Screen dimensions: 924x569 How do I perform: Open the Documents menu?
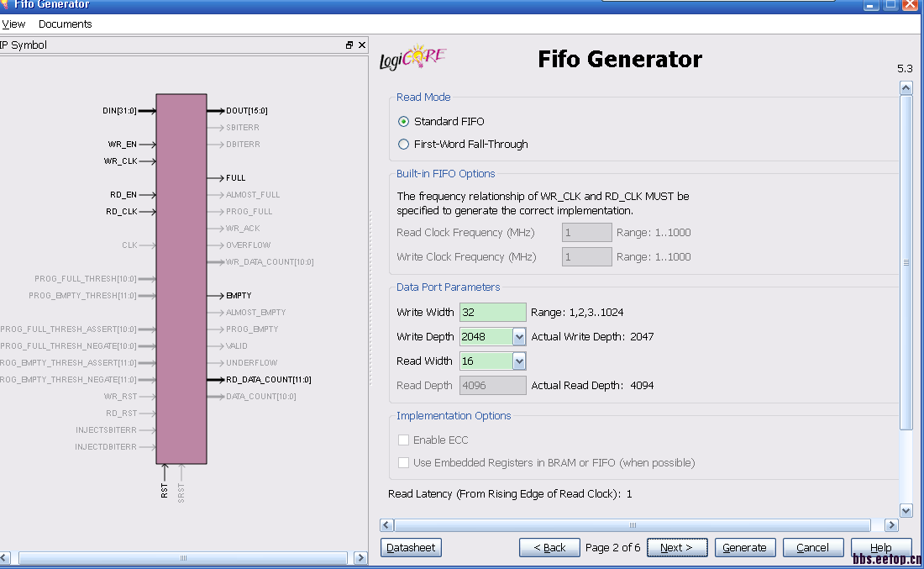point(66,24)
